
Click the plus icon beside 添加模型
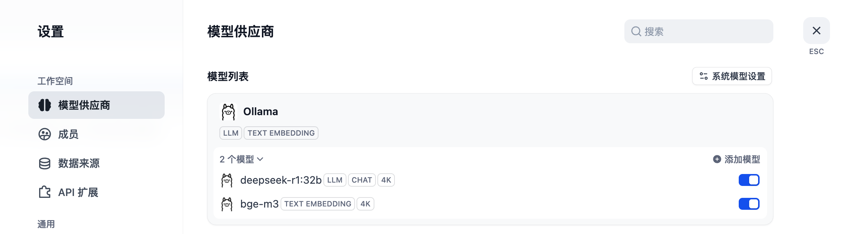click(x=717, y=159)
